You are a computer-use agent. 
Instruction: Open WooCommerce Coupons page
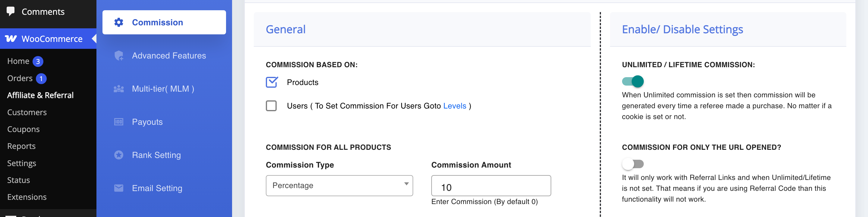[23, 129]
